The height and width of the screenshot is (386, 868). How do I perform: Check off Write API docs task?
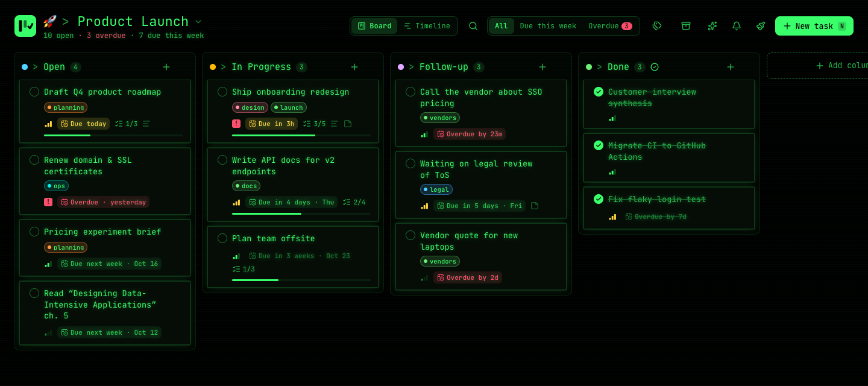[222, 160]
